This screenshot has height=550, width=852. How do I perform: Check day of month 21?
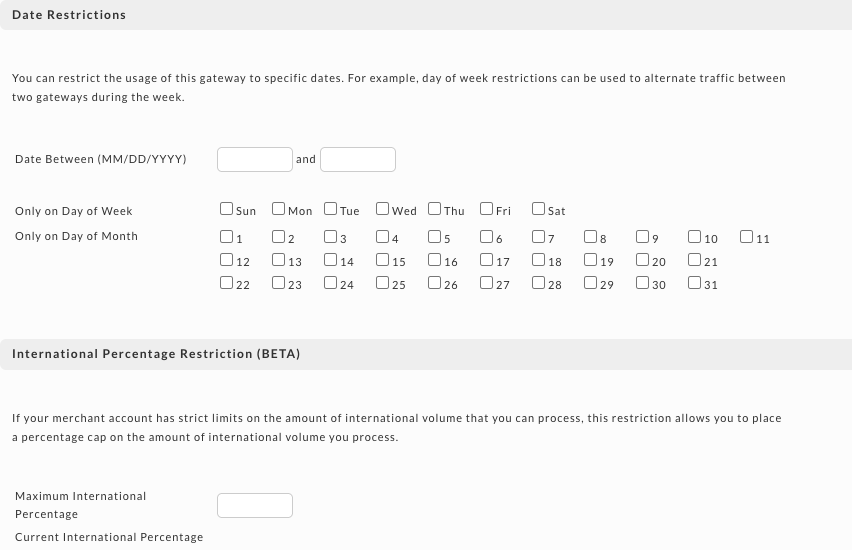coord(694,260)
